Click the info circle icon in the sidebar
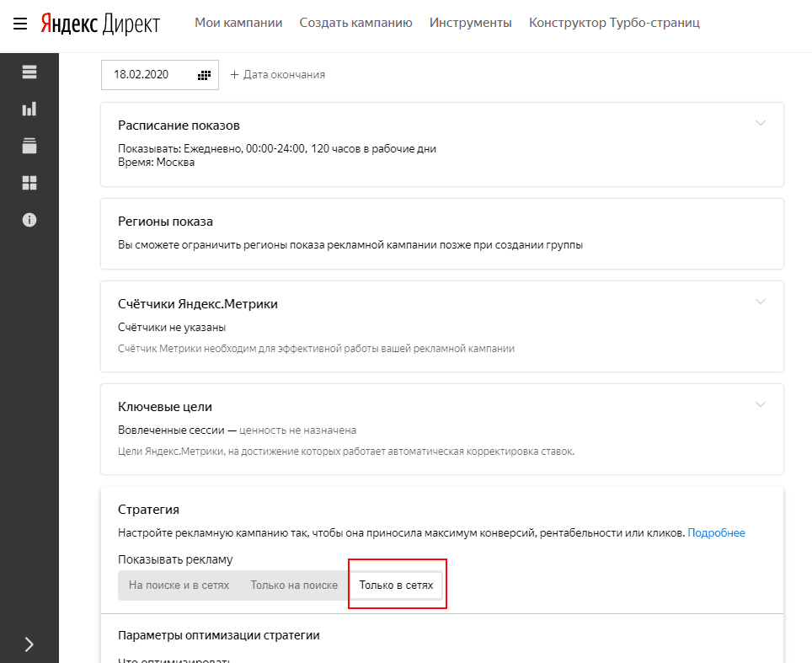The width and height of the screenshot is (812, 663). 29,220
